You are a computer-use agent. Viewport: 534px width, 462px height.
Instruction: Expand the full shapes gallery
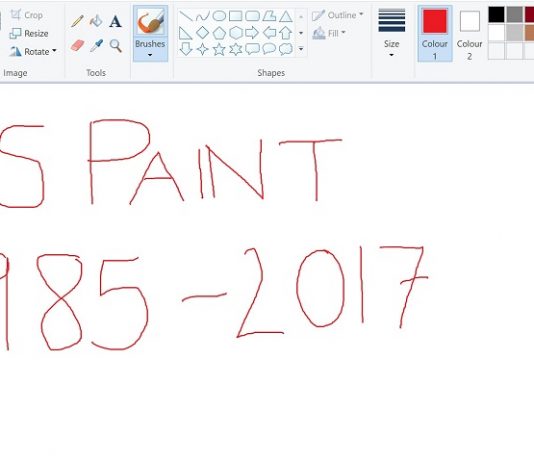[x=301, y=49]
